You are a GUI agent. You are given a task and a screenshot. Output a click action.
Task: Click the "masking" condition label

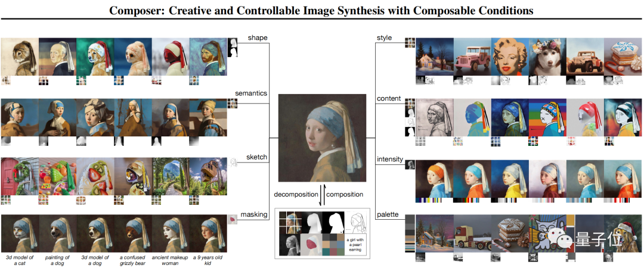click(254, 214)
